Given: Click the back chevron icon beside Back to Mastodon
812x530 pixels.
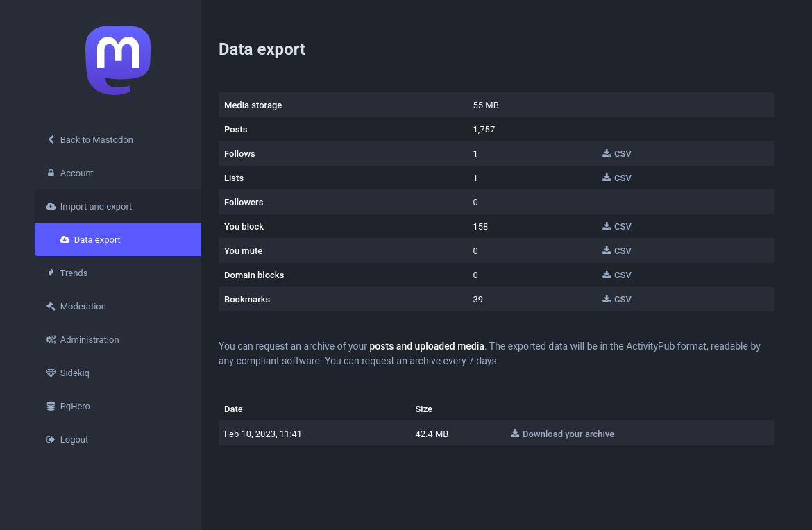Looking at the screenshot, I should (51, 139).
